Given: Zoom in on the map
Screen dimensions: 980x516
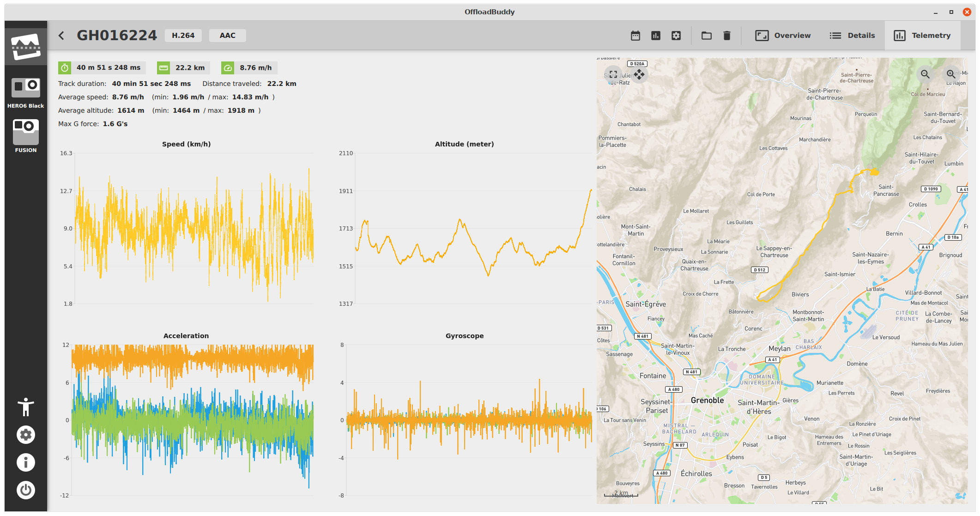Looking at the screenshot, I should click(951, 74).
